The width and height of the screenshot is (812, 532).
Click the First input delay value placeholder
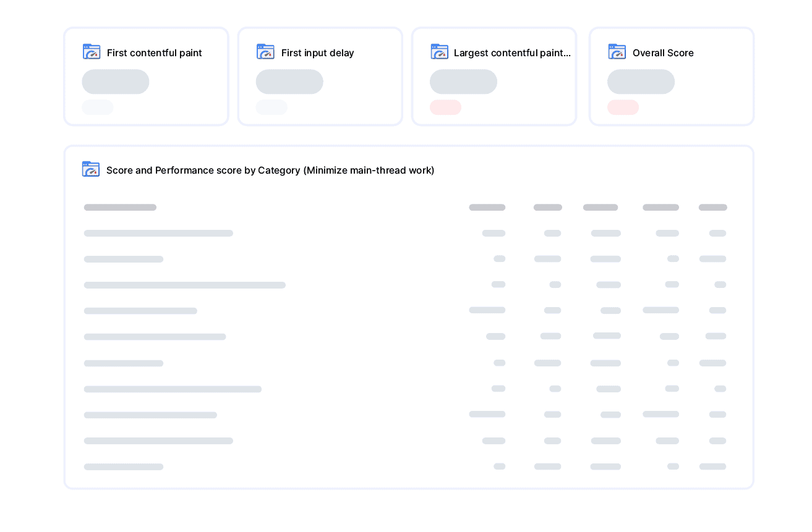pos(289,82)
